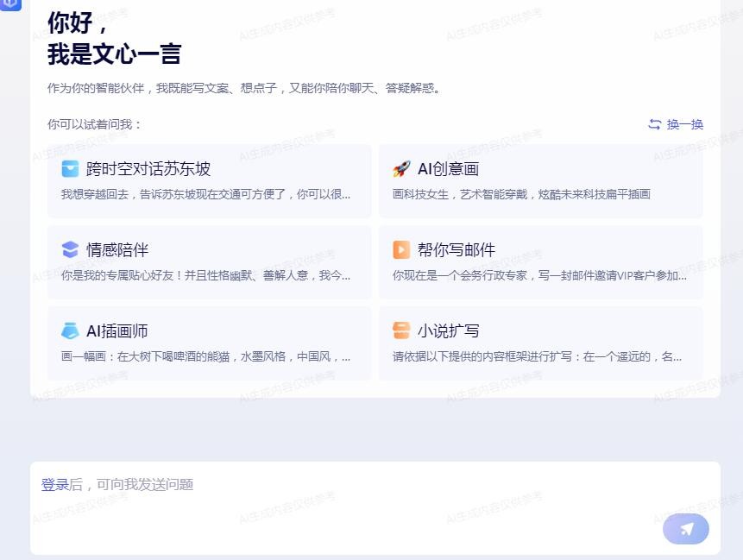Viewport: 743px width, 560px height.
Task: Open the 帮你写邮件 suggestion title
Action: 457,249
